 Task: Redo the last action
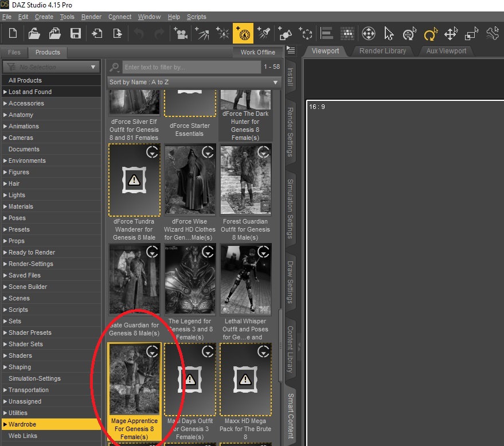click(x=160, y=34)
